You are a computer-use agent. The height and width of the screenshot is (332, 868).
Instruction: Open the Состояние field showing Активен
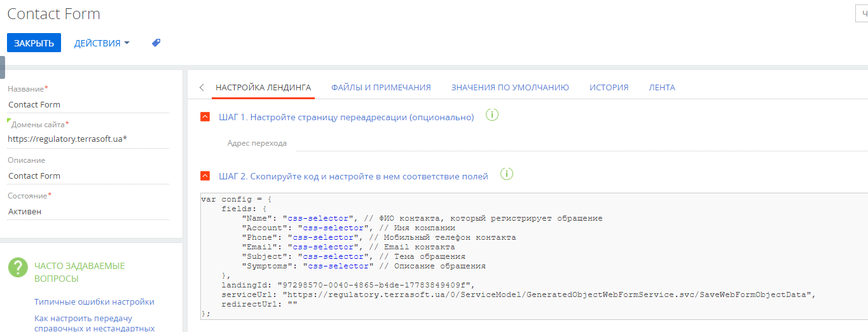coord(88,212)
